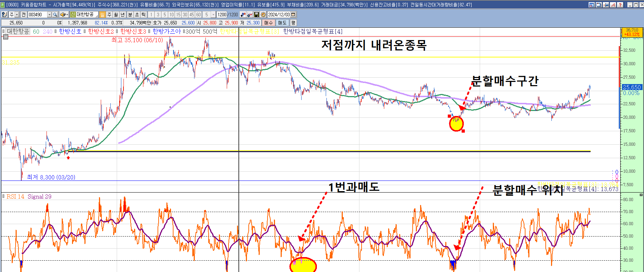Click the red A font icon

tap(613, 5)
